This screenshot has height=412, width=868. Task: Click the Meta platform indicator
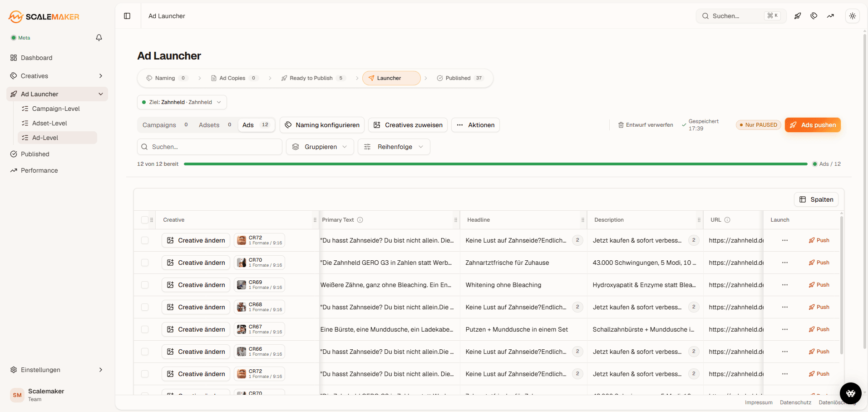click(20, 38)
